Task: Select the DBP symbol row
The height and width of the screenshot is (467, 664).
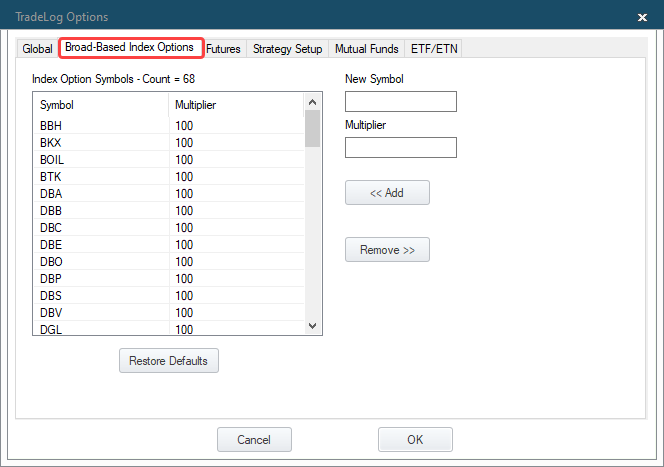Action: [x=169, y=279]
